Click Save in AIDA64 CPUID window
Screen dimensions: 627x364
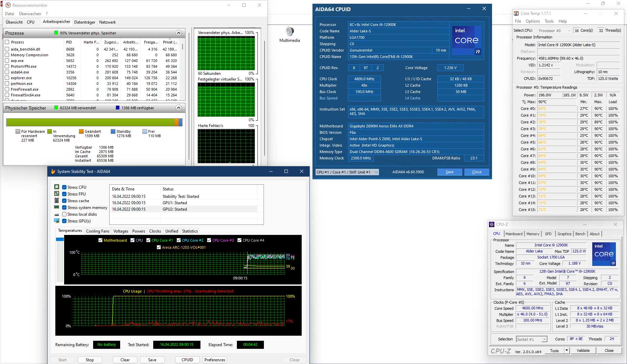click(450, 172)
